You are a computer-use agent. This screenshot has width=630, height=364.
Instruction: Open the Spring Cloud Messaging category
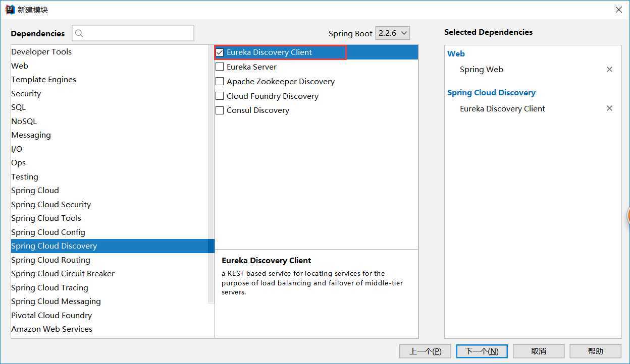pyautogui.click(x=109, y=301)
